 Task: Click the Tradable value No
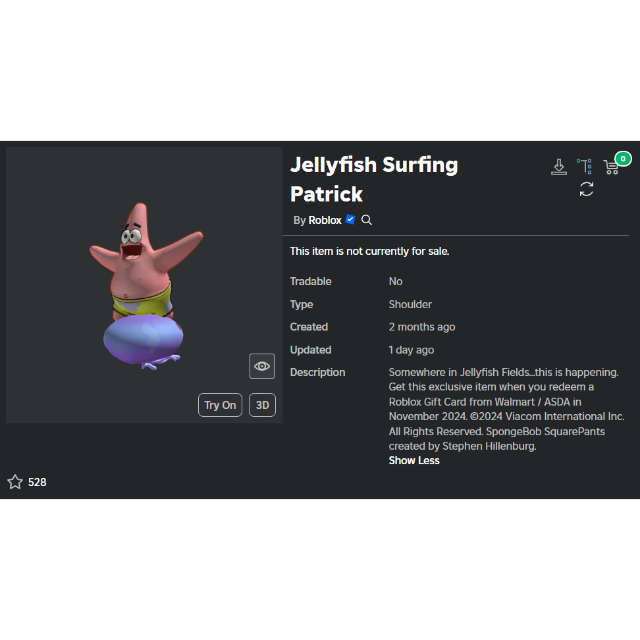pyautogui.click(x=396, y=281)
